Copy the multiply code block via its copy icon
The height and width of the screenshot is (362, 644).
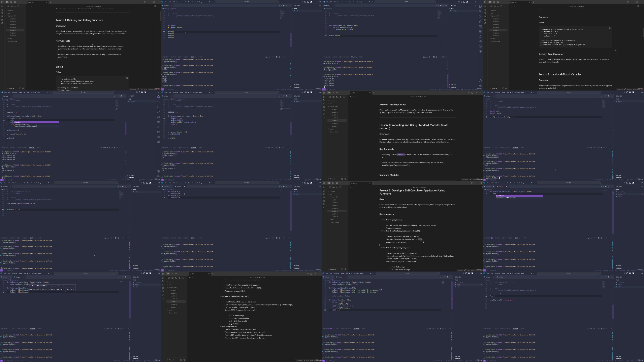(610, 28)
